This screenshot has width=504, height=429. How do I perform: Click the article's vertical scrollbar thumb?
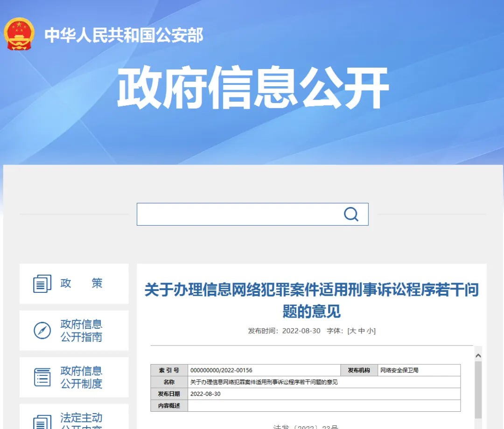pos(478,389)
